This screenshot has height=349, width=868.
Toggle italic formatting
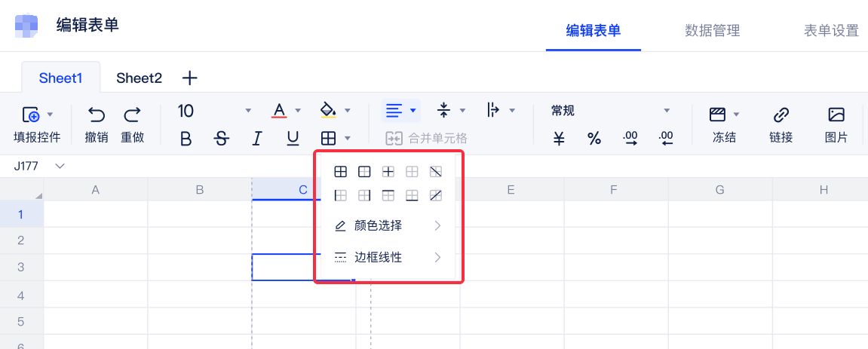257,138
